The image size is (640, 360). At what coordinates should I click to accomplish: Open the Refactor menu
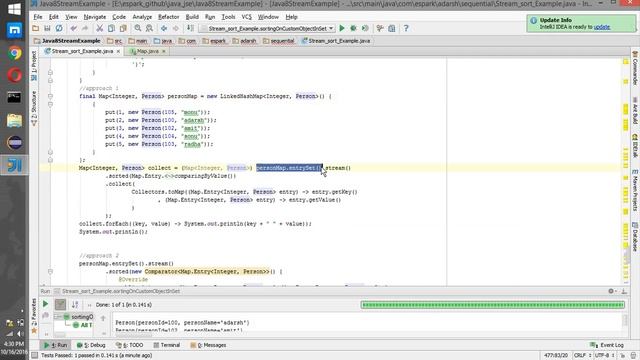169,17
